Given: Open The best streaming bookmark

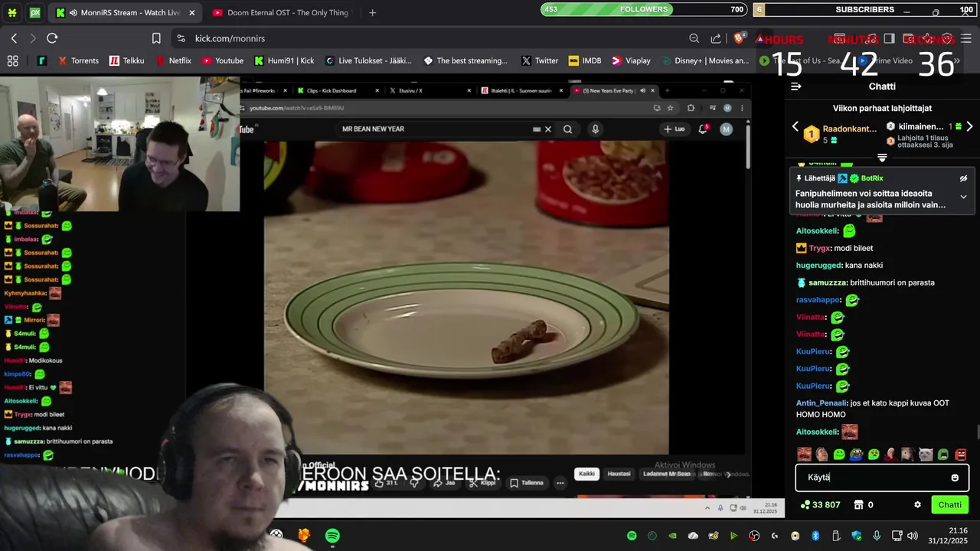Looking at the screenshot, I should pos(465,60).
